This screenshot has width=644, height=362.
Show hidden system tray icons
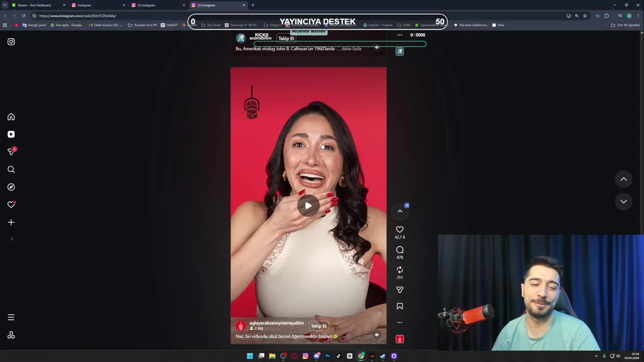[596, 356]
